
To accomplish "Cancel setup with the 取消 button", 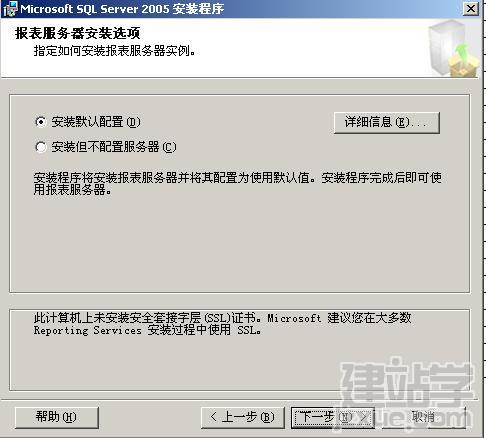I will 423,417.
